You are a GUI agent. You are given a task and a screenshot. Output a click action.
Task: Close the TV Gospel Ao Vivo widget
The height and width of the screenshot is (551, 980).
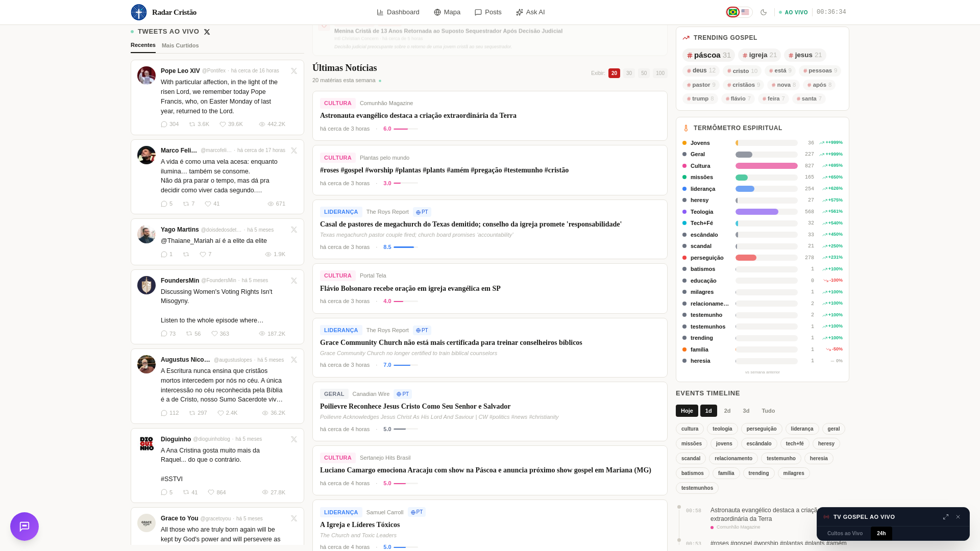[958, 517]
